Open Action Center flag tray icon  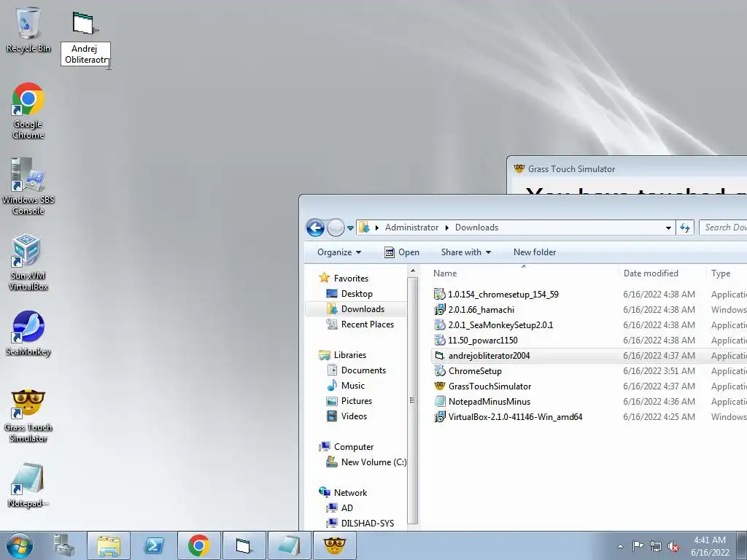click(x=638, y=546)
